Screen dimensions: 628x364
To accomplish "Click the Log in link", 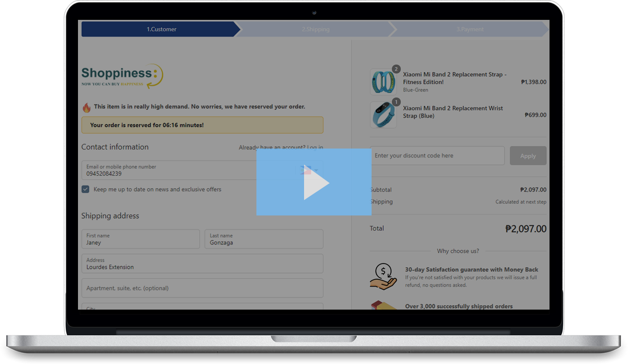I will [315, 147].
